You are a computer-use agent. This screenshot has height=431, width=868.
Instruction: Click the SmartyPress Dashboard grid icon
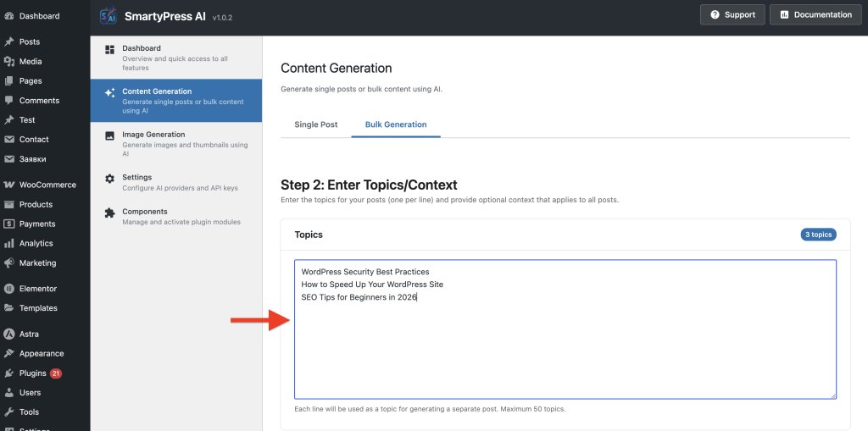point(109,50)
